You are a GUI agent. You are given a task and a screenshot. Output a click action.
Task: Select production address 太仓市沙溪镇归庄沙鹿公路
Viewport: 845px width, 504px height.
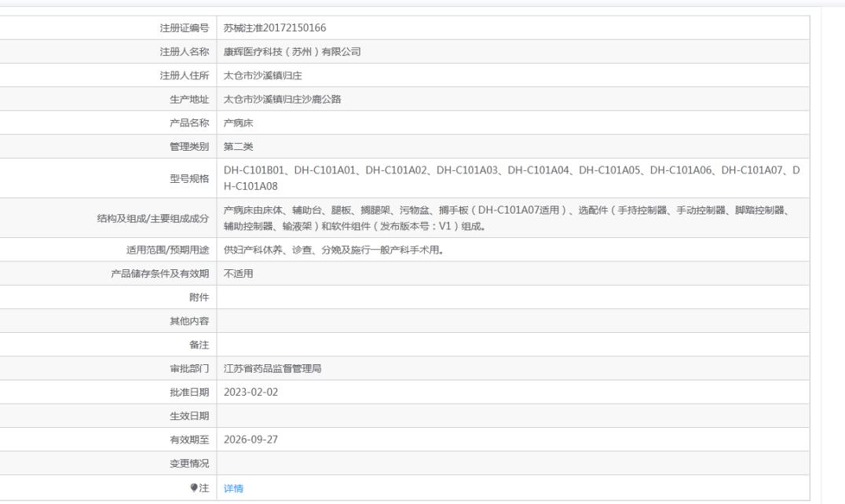point(283,99)
